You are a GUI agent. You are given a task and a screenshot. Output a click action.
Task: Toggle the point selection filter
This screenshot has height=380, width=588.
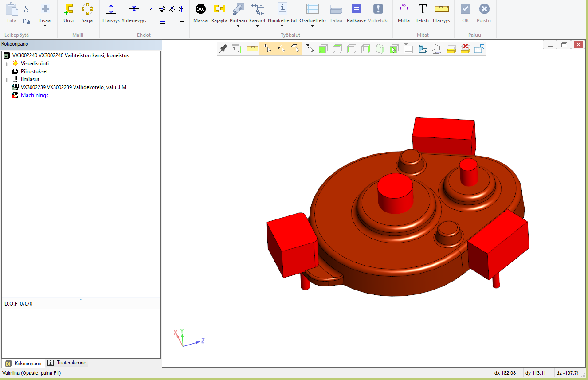(x=267, y=49)
